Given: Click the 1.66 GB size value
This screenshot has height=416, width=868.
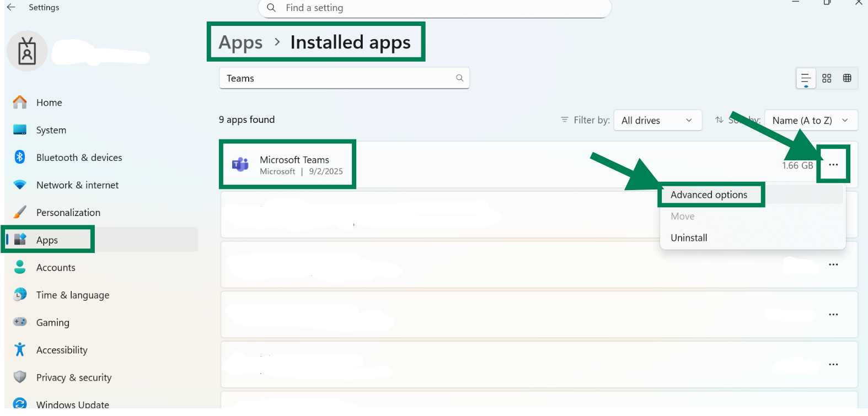Looking at the screenshot, I should [797, 165].
